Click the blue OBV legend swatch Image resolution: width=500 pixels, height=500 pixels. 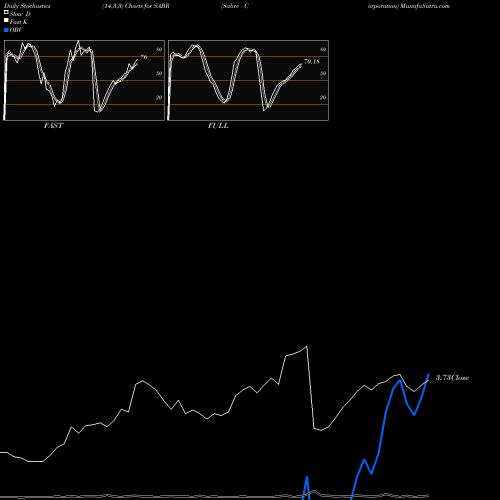click(6, 30)
